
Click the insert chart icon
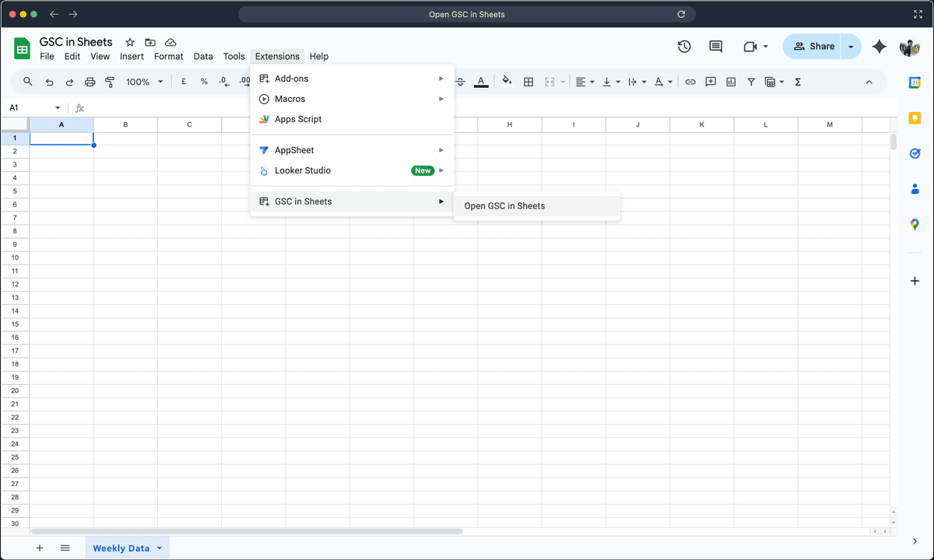pos(731,82)
